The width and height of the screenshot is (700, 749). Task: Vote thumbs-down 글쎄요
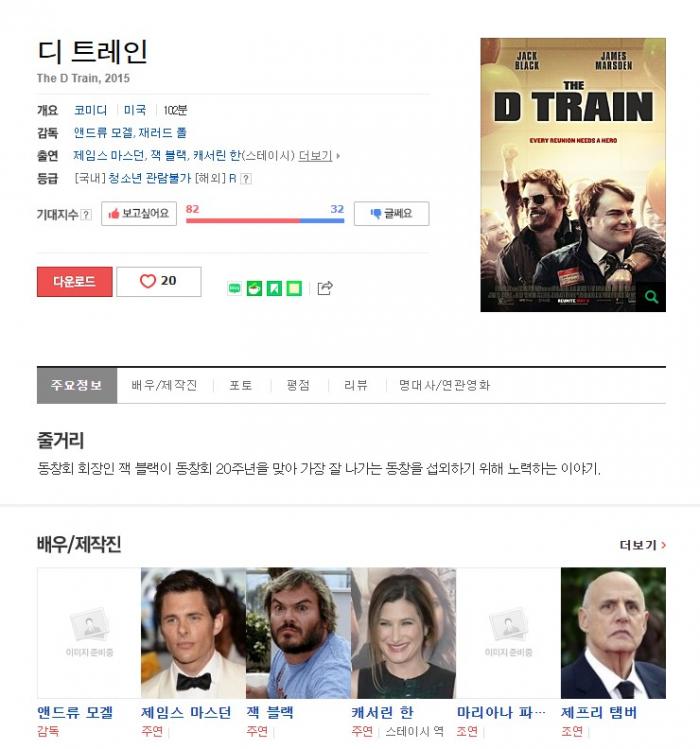pos(391,214)
